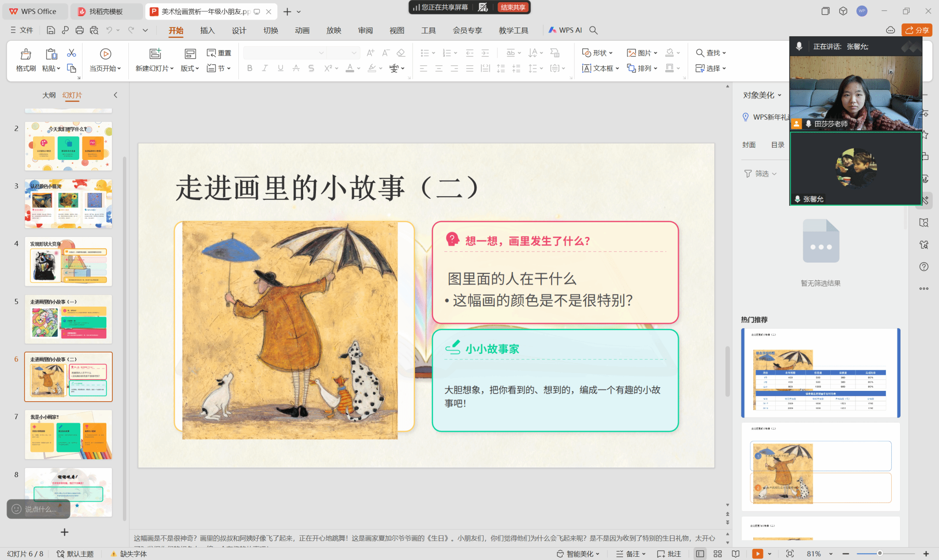
Task: Toggle Italic formatting
Action: click(x=265, y=68)
